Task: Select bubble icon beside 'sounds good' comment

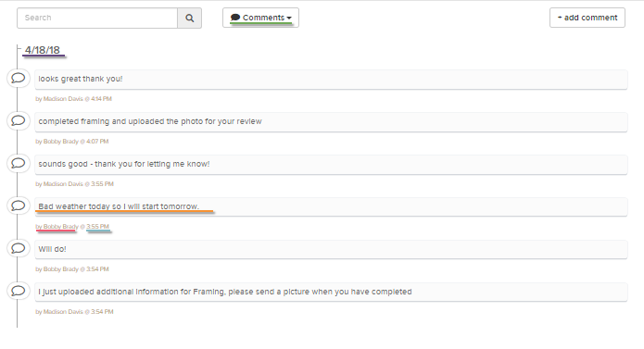Action: point(19,163)
